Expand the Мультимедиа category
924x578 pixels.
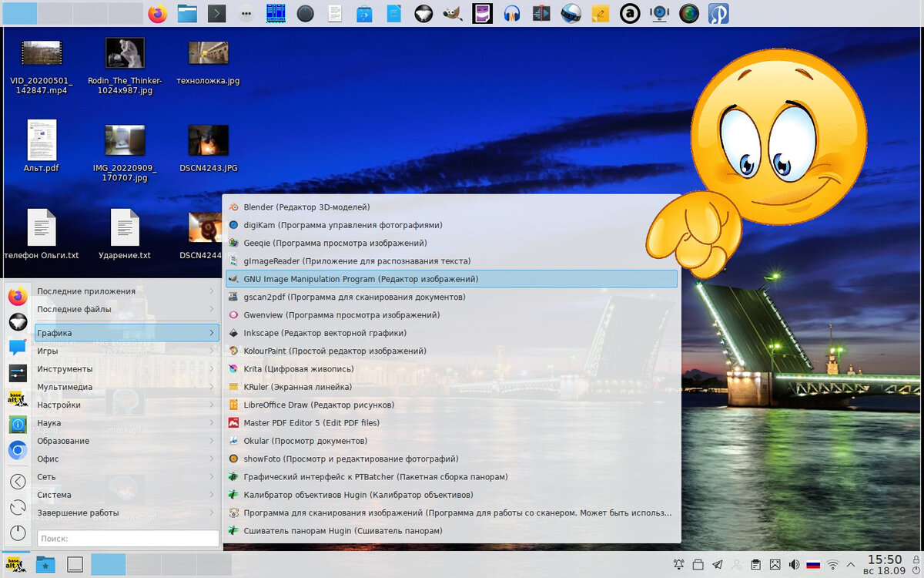click(x=127, y=387)
